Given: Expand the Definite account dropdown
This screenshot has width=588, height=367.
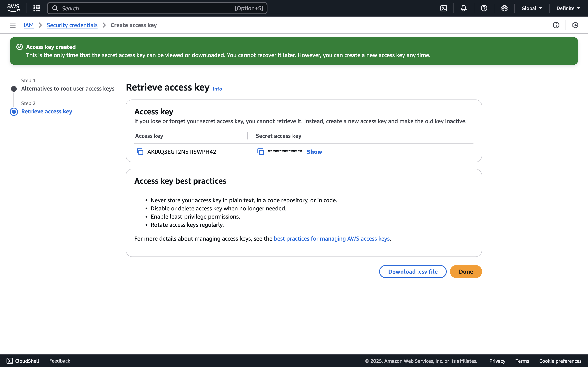Looking at the screenshot, I should 568,8.
